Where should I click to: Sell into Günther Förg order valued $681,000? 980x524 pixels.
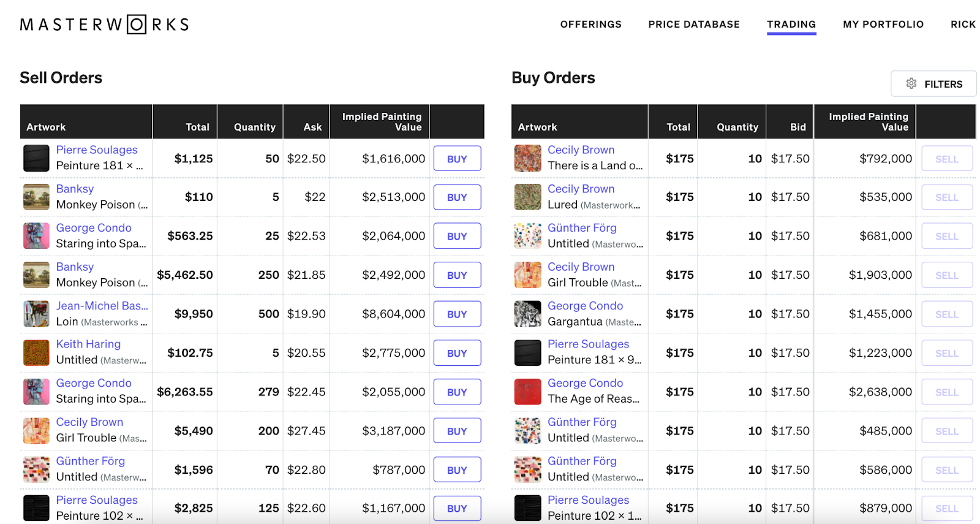pyautogui.click(x=947, y=236)
